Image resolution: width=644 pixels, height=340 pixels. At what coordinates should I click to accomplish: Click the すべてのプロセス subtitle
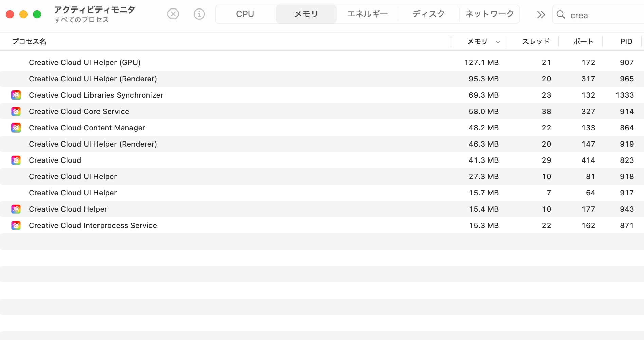click(x=82, y=20)
